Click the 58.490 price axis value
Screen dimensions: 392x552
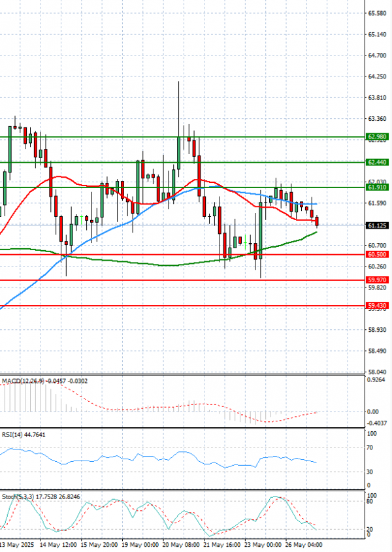point(377,351)
